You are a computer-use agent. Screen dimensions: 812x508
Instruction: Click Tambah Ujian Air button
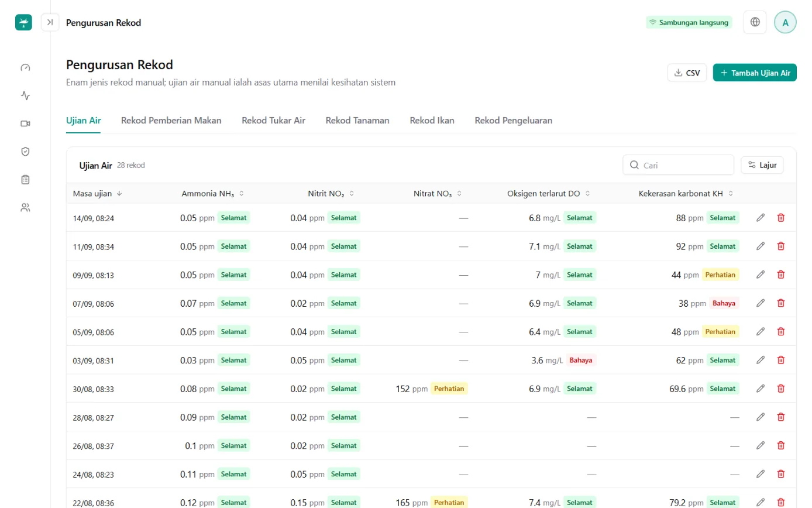tap(755, 73)
